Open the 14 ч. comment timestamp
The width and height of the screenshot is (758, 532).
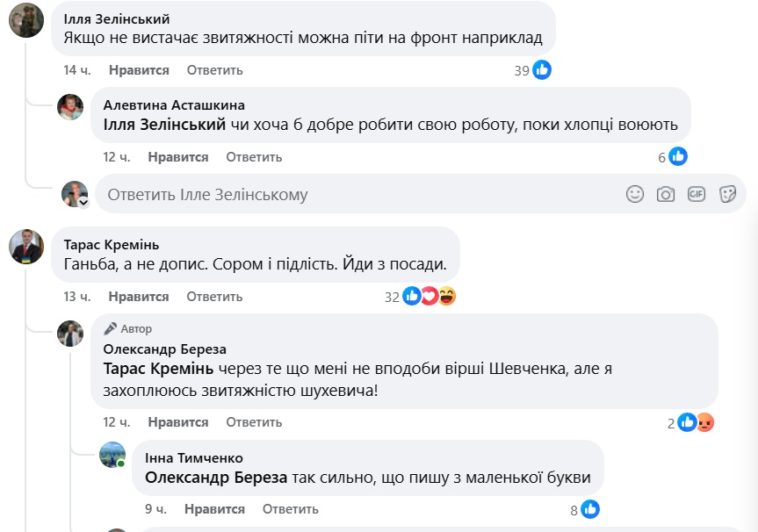(x=77, y=70)
